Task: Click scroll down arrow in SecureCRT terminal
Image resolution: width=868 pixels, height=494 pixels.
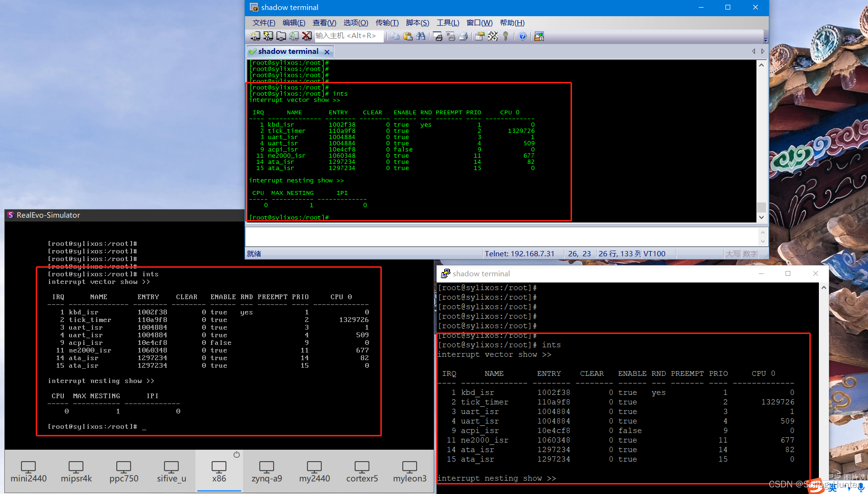Action: pos(761,217)
